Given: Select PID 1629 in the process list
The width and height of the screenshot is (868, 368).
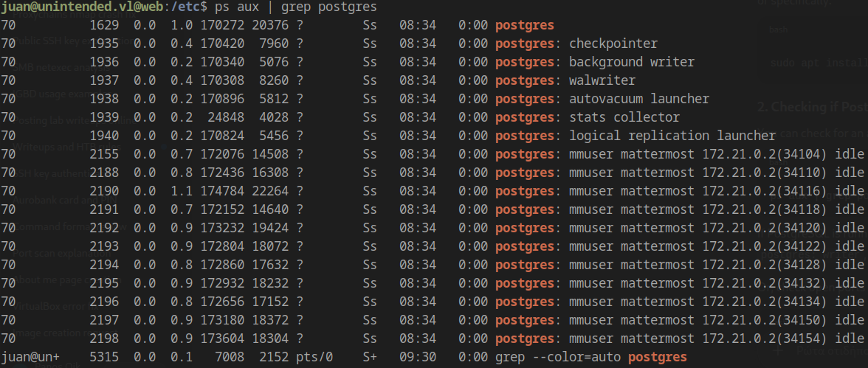Looking at the screenshot, I should click(104, 26).
